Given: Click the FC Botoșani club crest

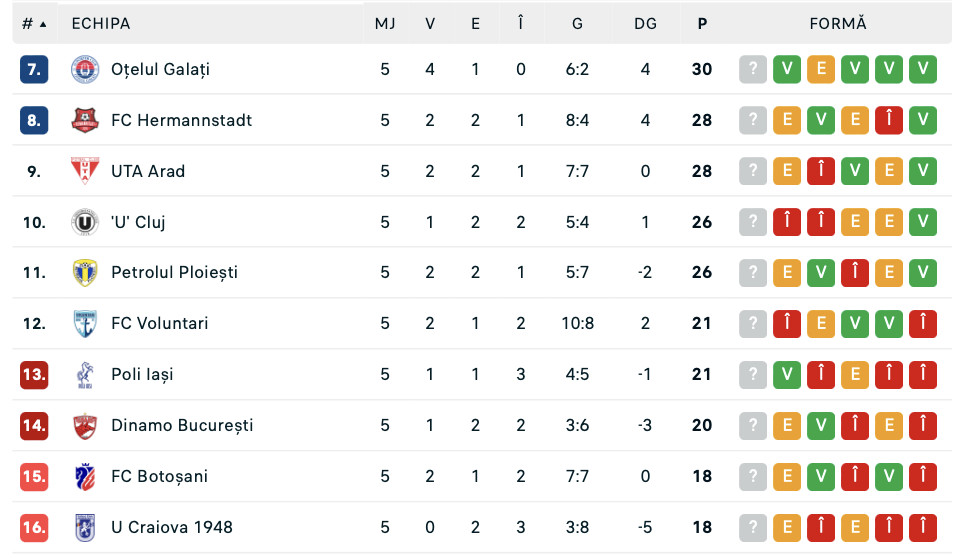Looking at the screenshot, I should (85, 477).
